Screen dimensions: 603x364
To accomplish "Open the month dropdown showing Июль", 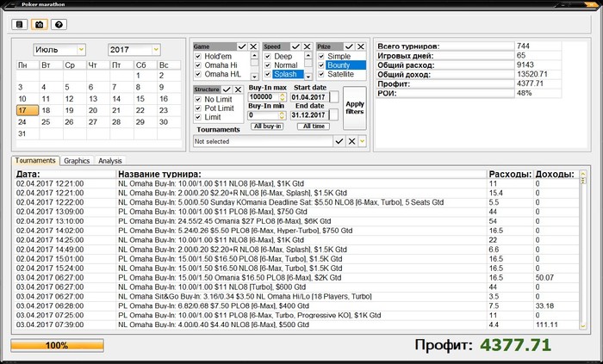I will [x=81, y=50].
